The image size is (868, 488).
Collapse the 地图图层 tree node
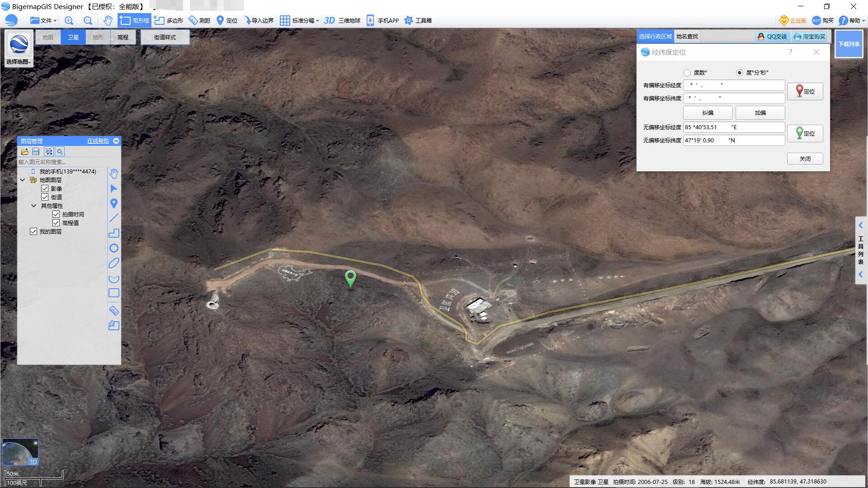(x=22, y=180)
